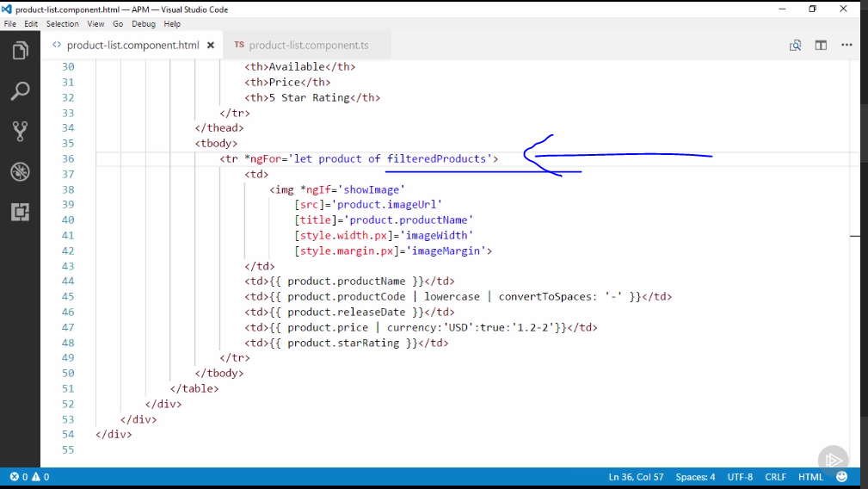This screenshot has width=868, height=489.
Task: Click '[title]' binding on line 40
Action: [x=316, y=220]
